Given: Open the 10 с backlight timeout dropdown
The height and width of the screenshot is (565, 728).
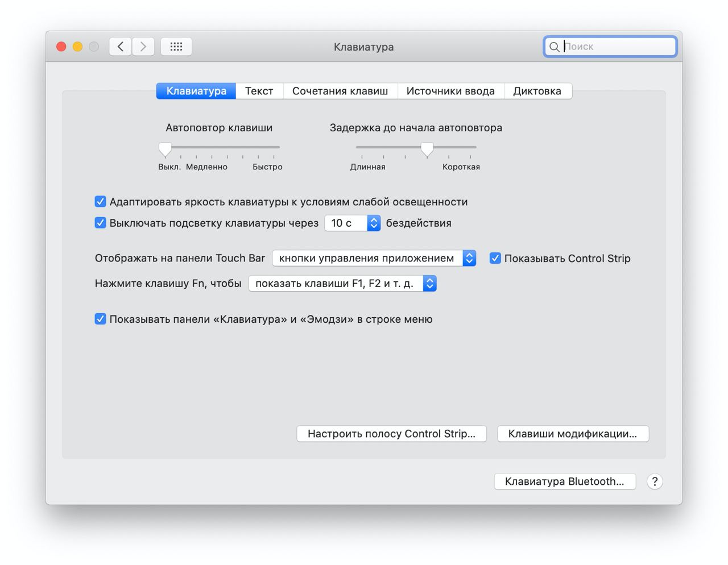Looking at the screenshot, I should pyautogui.click(x=353, y=223).
